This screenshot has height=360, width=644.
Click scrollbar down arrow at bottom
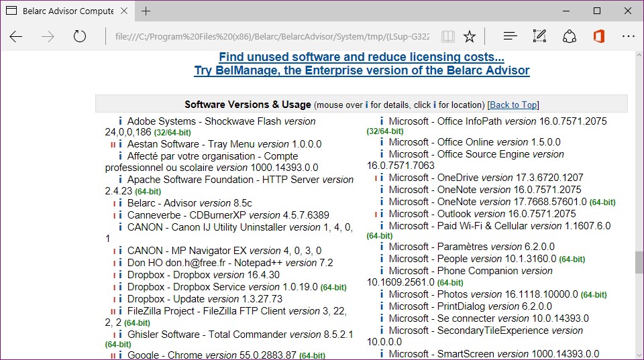pyautogui.click(x=639, y=354)
